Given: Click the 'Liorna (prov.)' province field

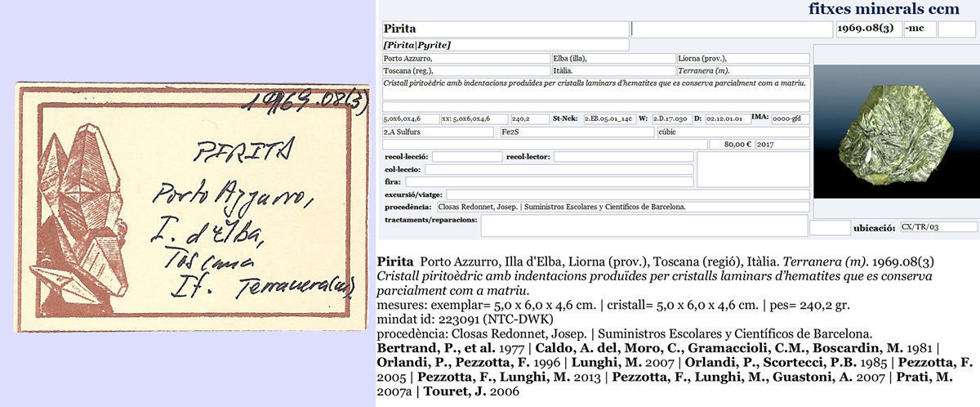Looking at the screenshot, I should 742,59.
